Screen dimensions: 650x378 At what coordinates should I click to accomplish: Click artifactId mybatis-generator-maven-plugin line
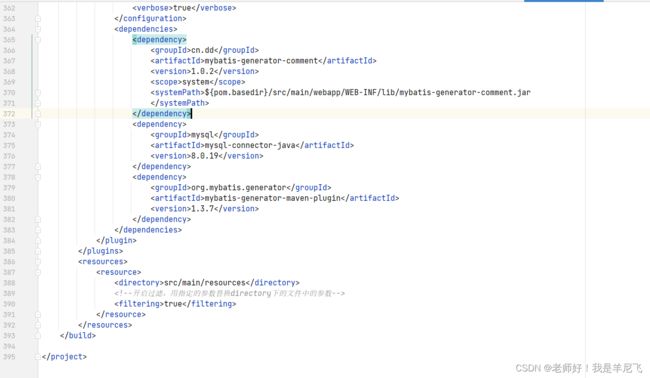click(274, 198)
